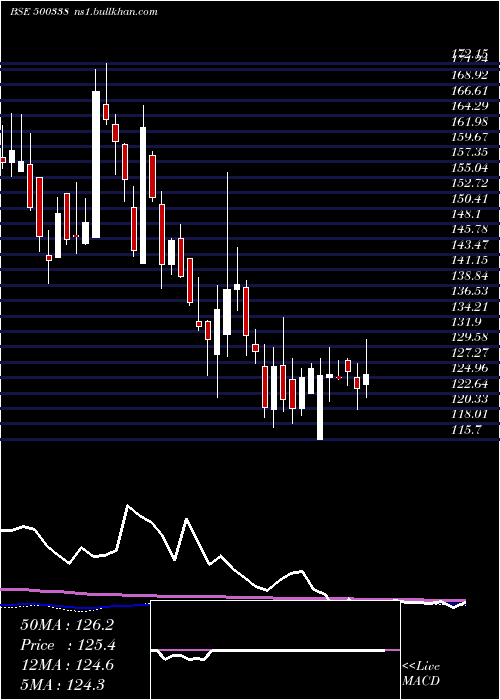Click the 122.64 price axis label

468,383
